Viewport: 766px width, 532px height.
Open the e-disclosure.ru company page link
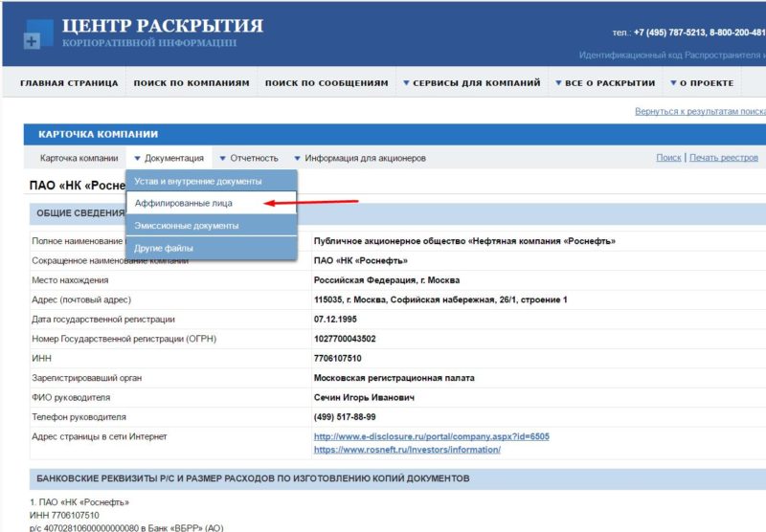[x=432, y=436]
